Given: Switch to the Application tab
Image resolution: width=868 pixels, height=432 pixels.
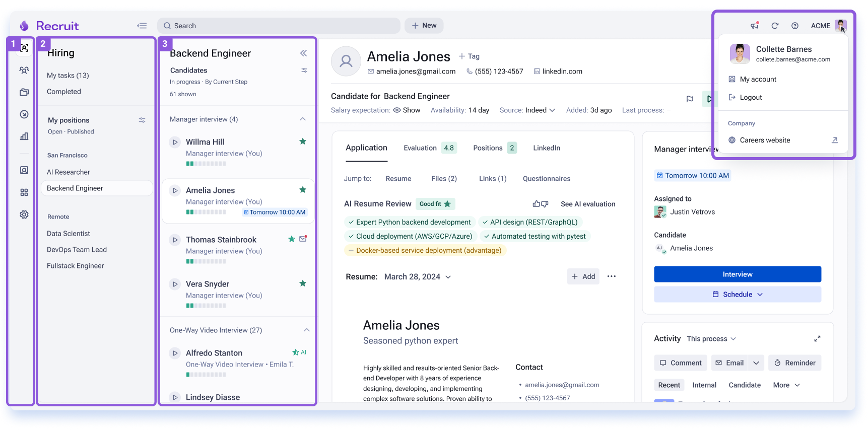Looking at the screenshot, I should pos(366,148).
